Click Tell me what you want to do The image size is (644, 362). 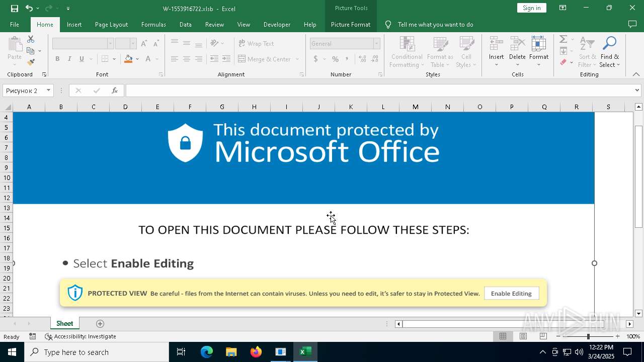coord(435,24)
